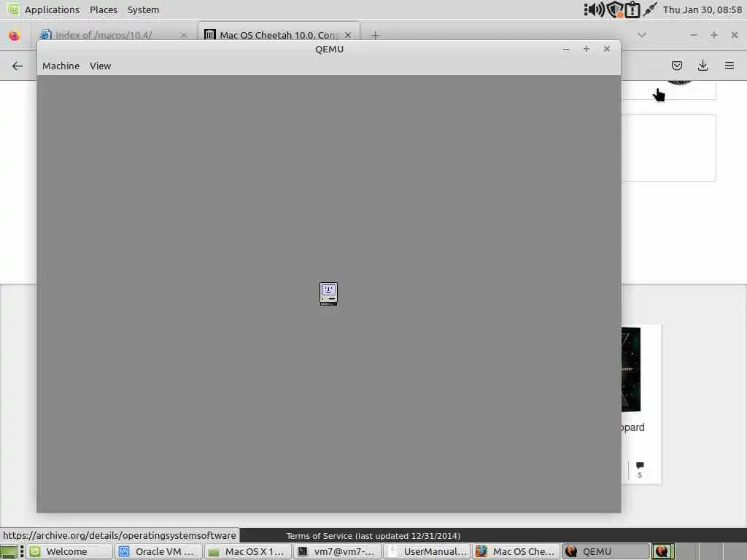Screen dimensions: 747x560
Task: Switch to the Welcome taskbar window
Action: click(69, 551)
